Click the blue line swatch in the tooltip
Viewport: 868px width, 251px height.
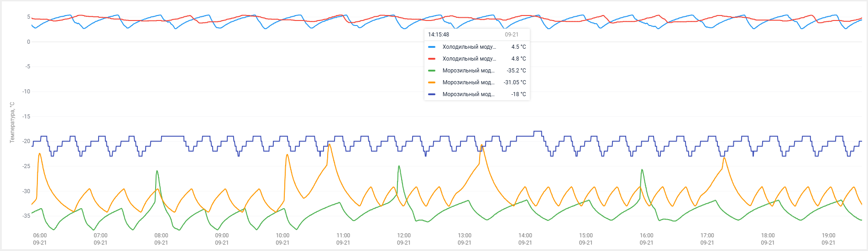pos(432,47)
